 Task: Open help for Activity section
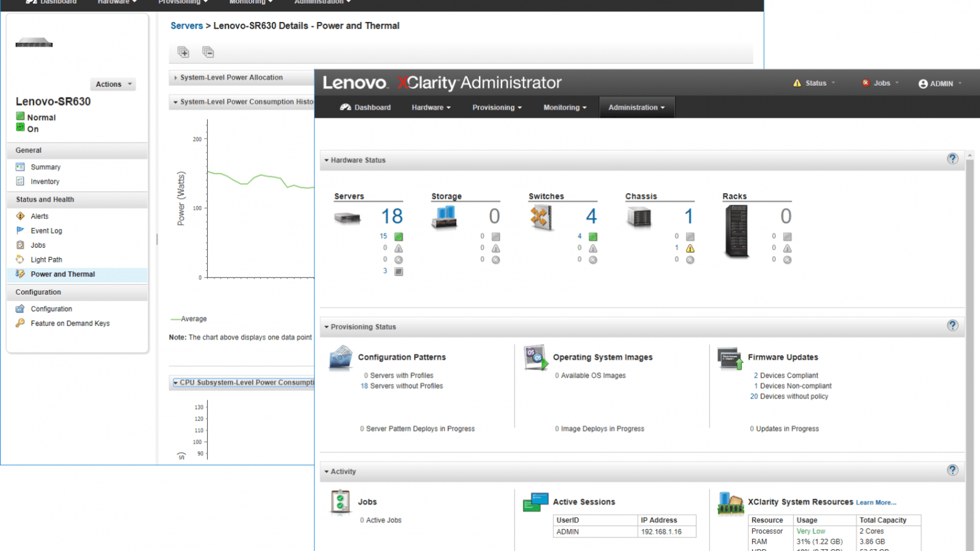coord(952,470)
